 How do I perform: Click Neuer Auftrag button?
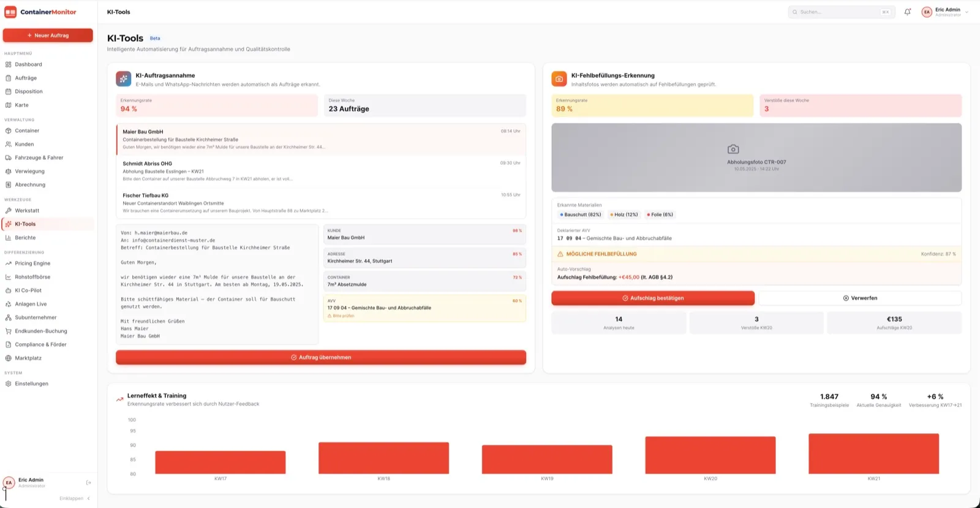coord(48,36)
